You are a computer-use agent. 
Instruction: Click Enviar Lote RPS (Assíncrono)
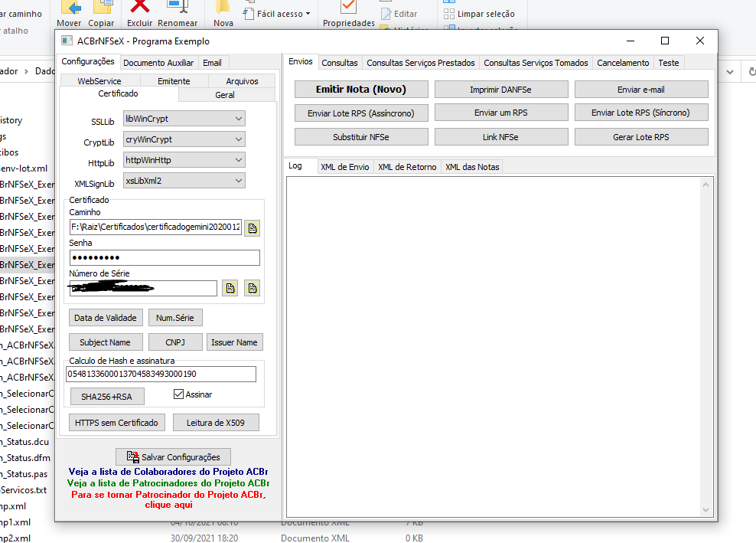pyautogui.click(x=361, y=113)
